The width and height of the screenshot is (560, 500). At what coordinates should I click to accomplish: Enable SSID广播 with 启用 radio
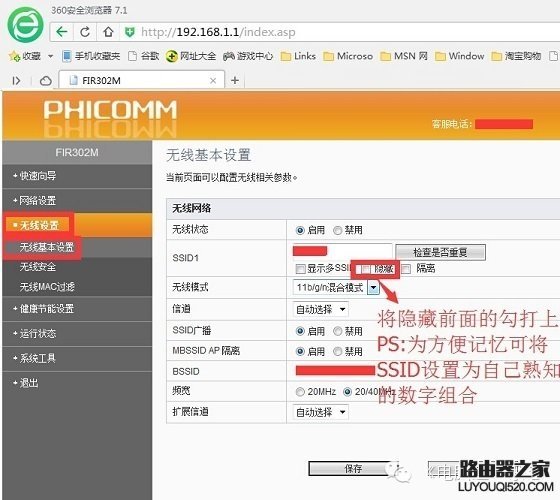pos(300,331)
